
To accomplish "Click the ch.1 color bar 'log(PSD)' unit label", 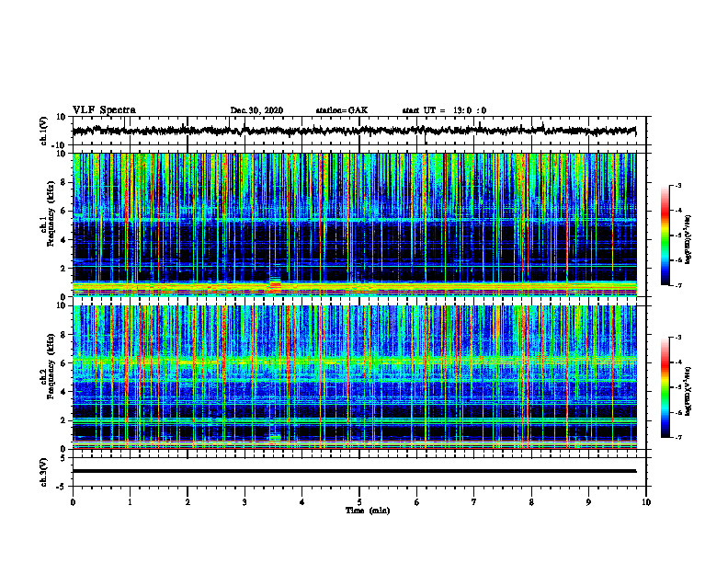I will coord(688,239).
